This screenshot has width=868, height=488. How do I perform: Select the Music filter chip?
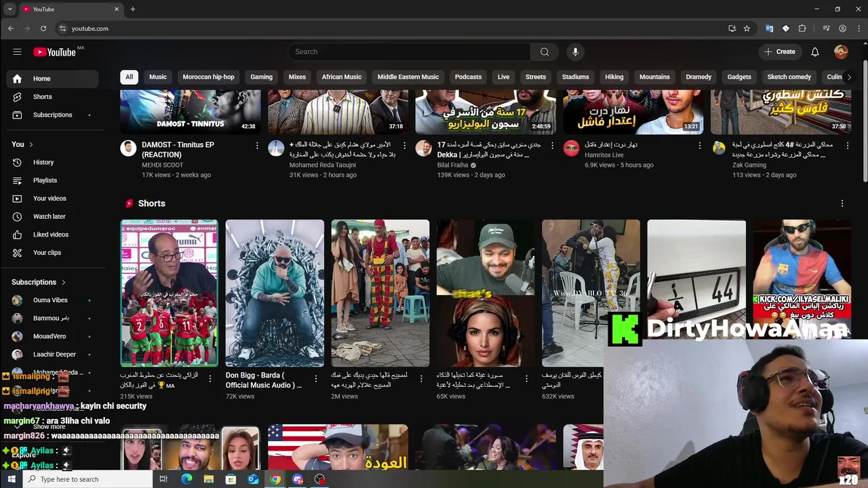coord(158,77)
